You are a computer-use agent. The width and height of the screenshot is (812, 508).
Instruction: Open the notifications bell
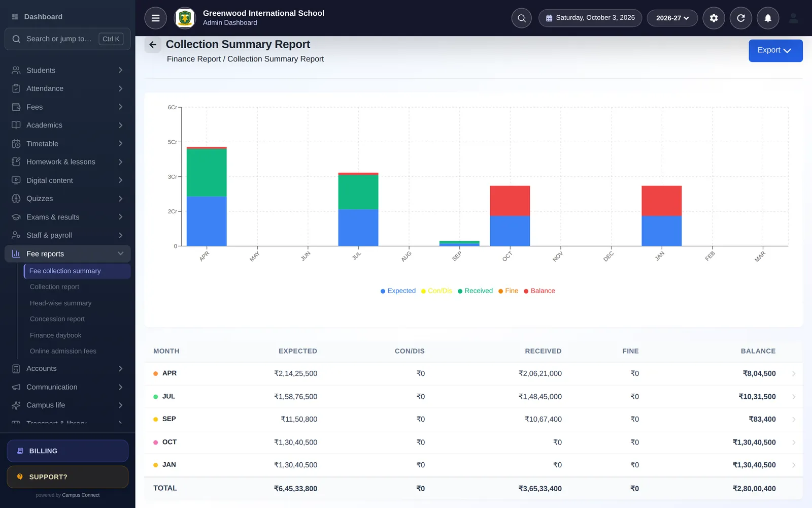(768, 18)
